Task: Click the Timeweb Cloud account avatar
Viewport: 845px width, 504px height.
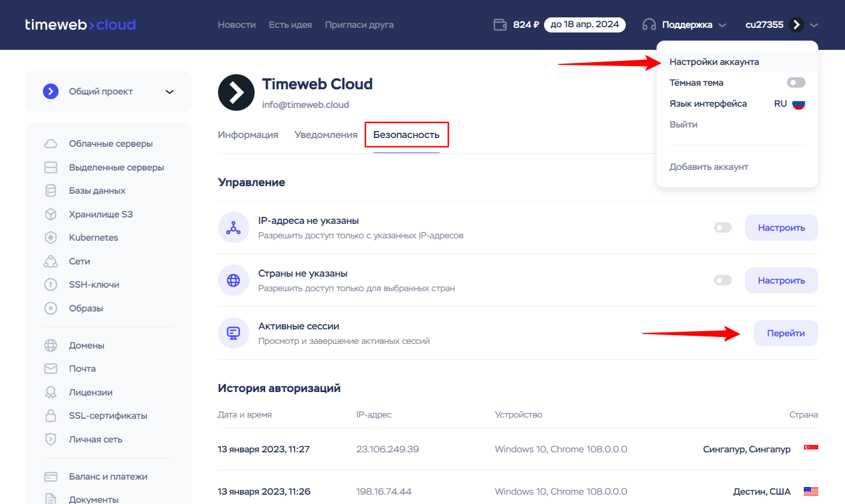Action: coord(236,92)
